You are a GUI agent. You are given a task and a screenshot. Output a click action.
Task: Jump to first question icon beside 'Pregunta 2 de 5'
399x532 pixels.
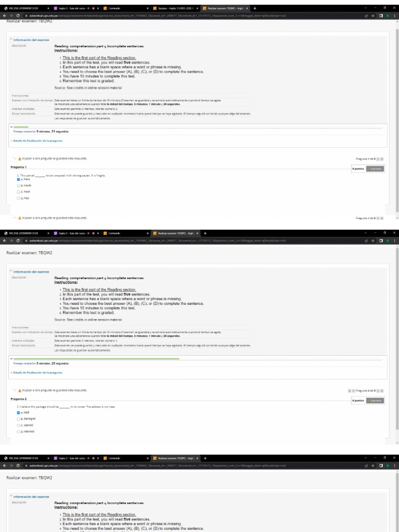pos(350,391)
